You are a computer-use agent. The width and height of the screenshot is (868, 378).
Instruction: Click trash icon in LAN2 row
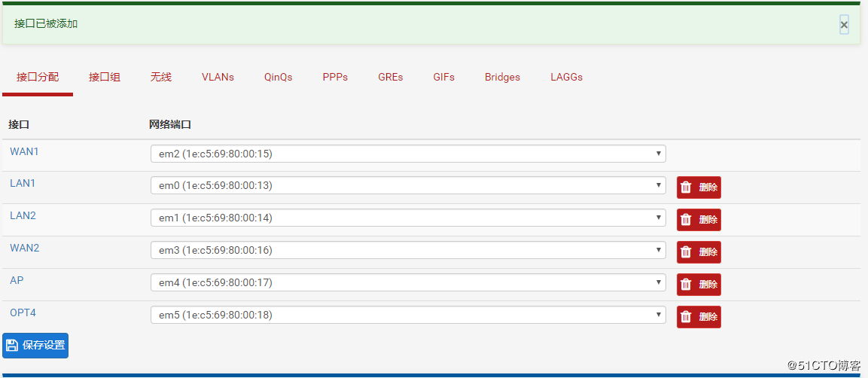click(686, 220)
